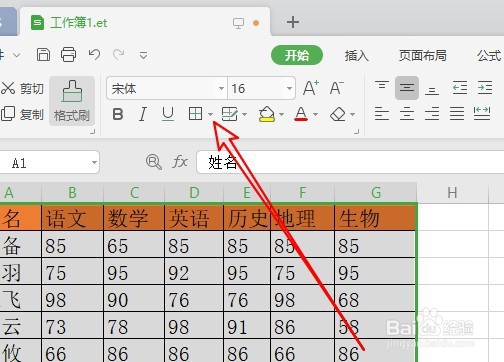
Task: Expand the table style dropdown arrow
Action: [245, 115]
